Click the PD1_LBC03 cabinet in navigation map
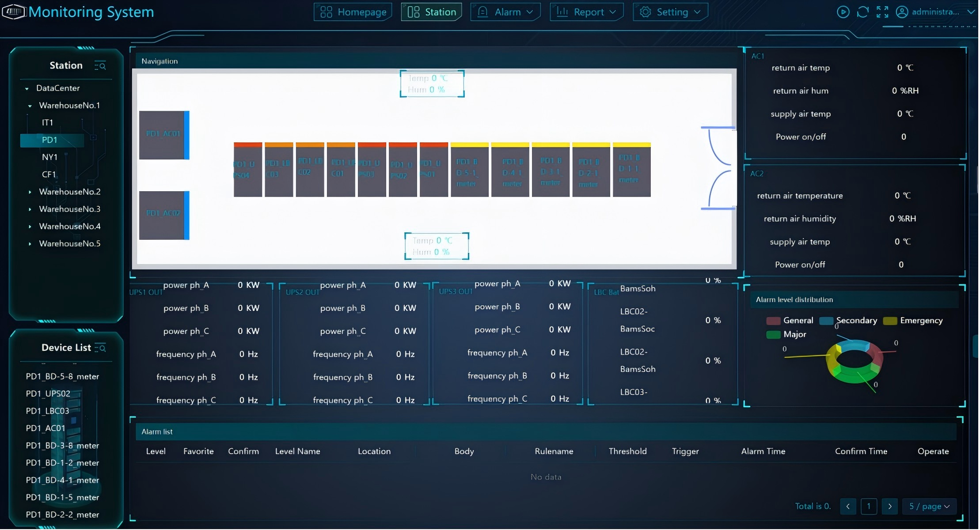This screenshot has width=980, height=530. click(x=279, y=170)
